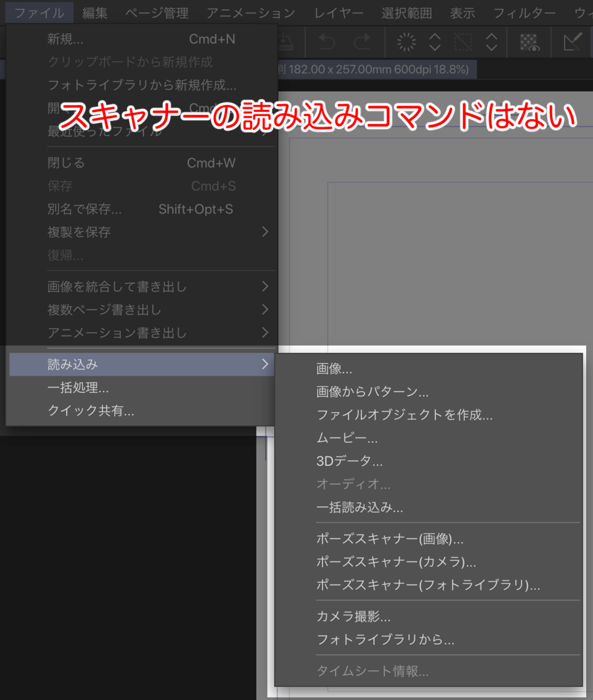Open the レイヤー menu in the menu bar
The height and width of the screenshot is (700, 593).
pyautogui.click(x=339, y=12)
